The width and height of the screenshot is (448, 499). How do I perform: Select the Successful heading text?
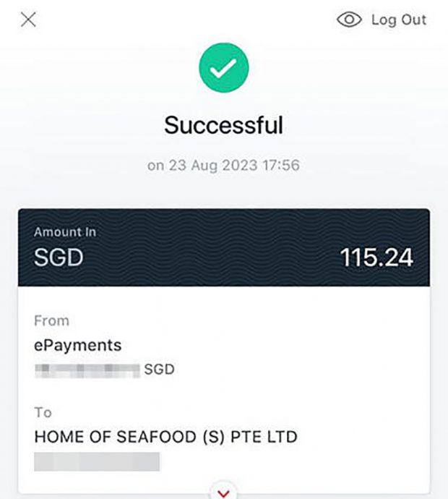[x=224, y=125]
